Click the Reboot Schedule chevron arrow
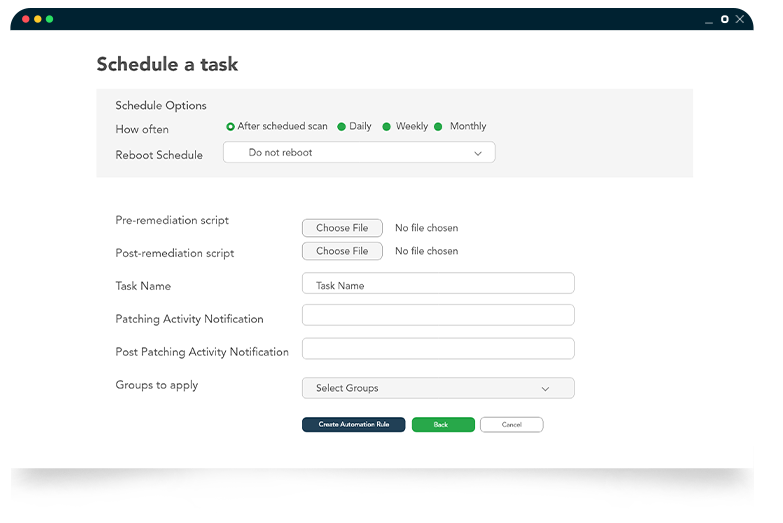 [478, 153]
